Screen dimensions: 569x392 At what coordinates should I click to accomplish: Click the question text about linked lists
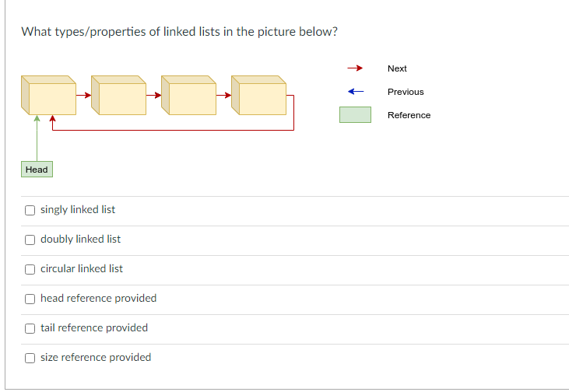179,32
